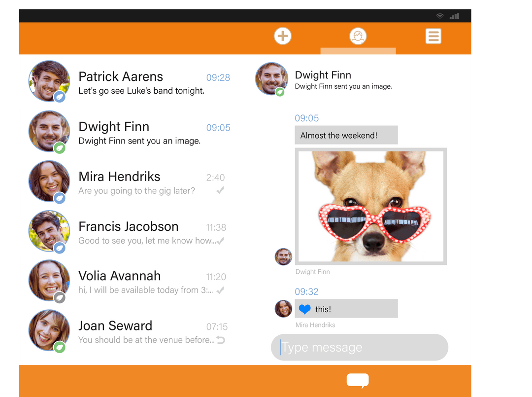Click the 09:28 timestamp for Patrick Aarens
Image resolution: width=532 pixels, height=397 pixels.
click(218, 78)
